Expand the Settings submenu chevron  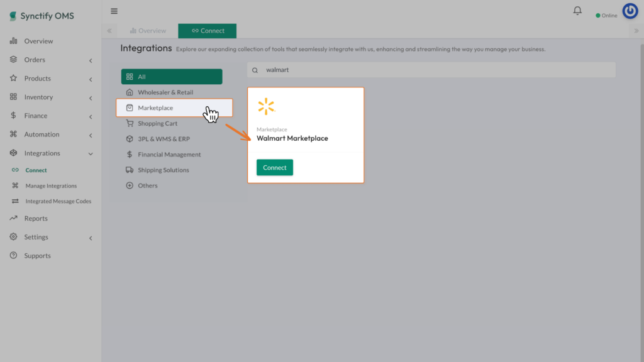pyautogui.click(x=91, y=238)
